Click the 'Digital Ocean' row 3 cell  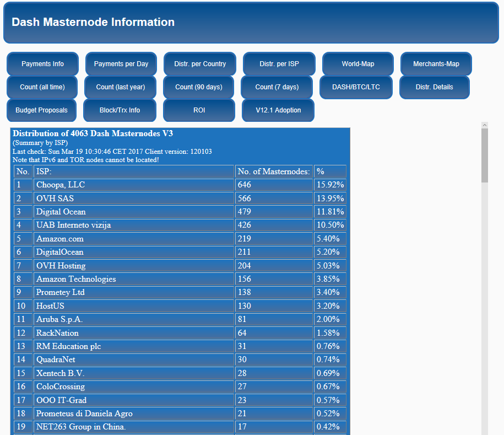click(x=134, y=212)
